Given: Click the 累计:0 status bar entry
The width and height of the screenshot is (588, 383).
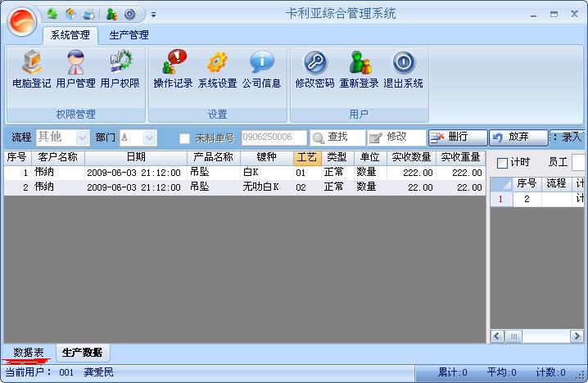Looking at the screenshot, I should (x=452, y=372).
